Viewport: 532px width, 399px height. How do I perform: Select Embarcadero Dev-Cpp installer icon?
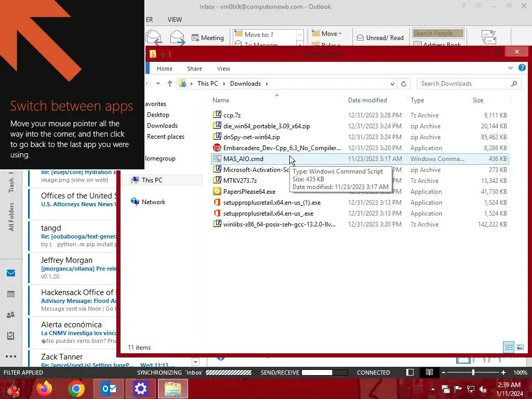coord(217,148)
